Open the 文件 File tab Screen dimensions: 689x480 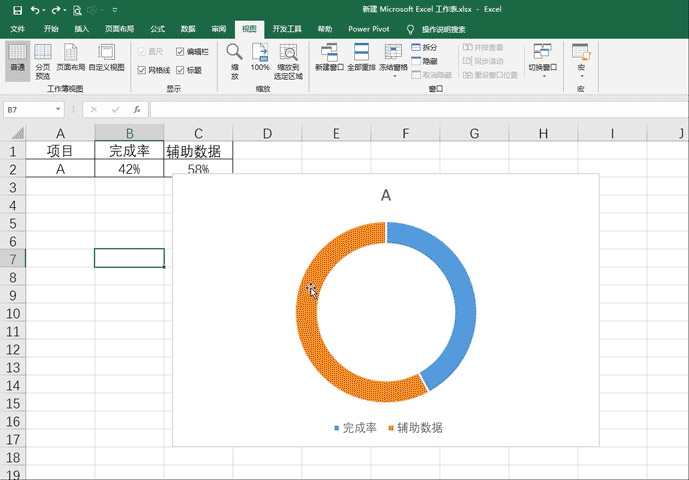(18, 29)
